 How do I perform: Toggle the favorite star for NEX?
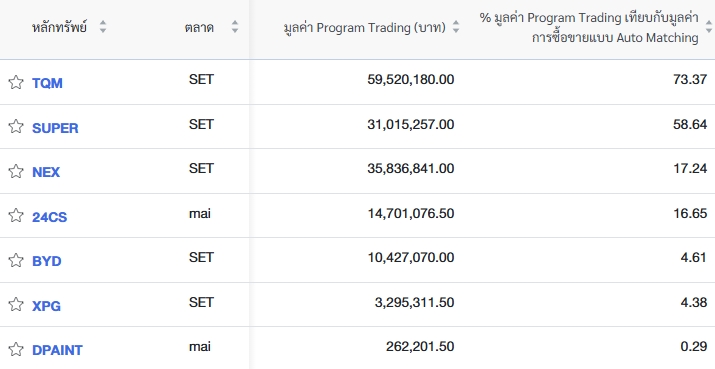coord(16,172)
